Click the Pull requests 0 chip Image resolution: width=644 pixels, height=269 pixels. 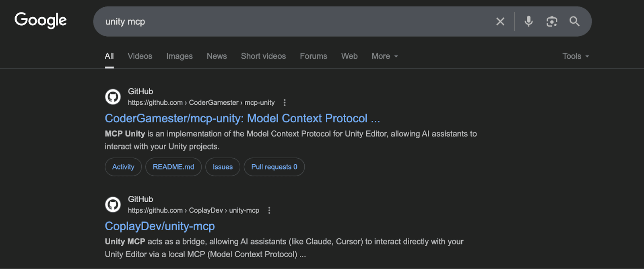274,167
